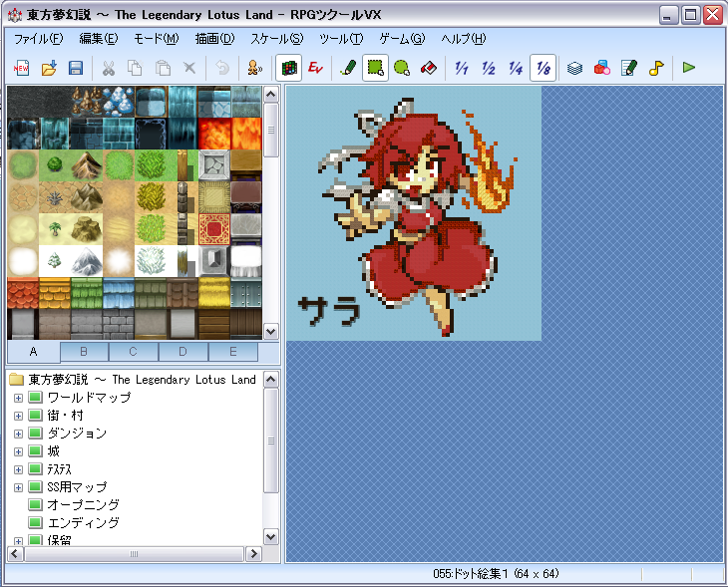Screen dimensions: 728x587
Task: Click the Delete X icon
Action: 189,68
